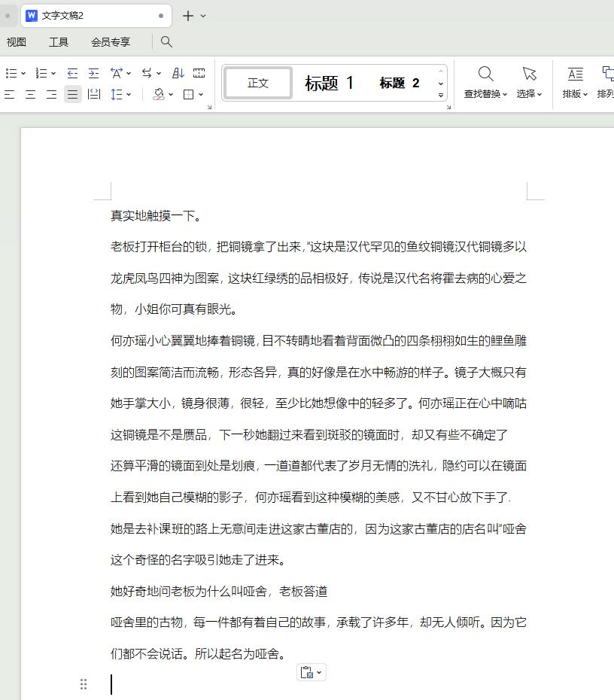614x700 pixels.
Task: Open the 视图 menu tab
Action: point(17,42)
